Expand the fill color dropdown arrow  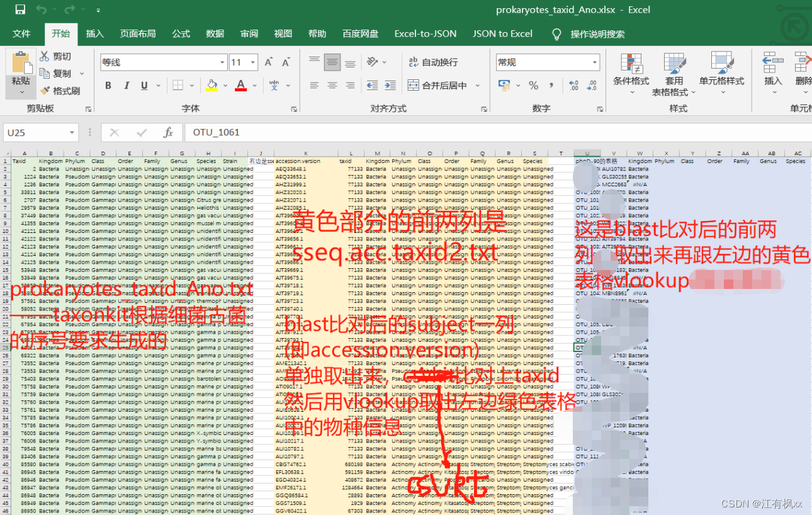click(225, 86)
